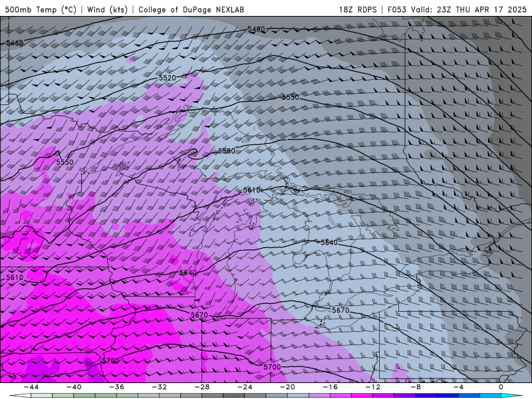Click the -12 colorbar scale label

pos(372,387)
